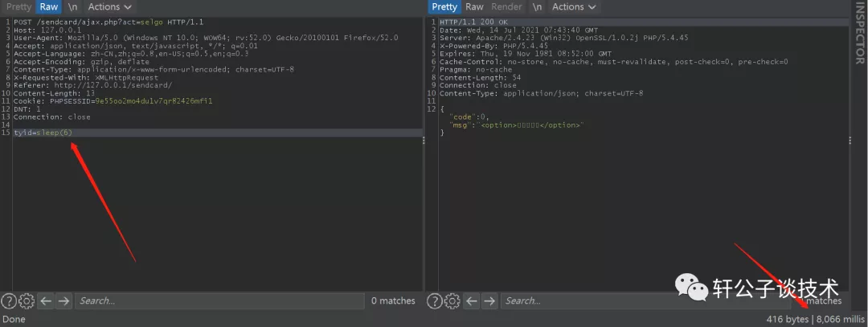The width and height of the screenshot is (868, 327).
Task: Select the response Raw tab
Action: click(x=474, y=7)
